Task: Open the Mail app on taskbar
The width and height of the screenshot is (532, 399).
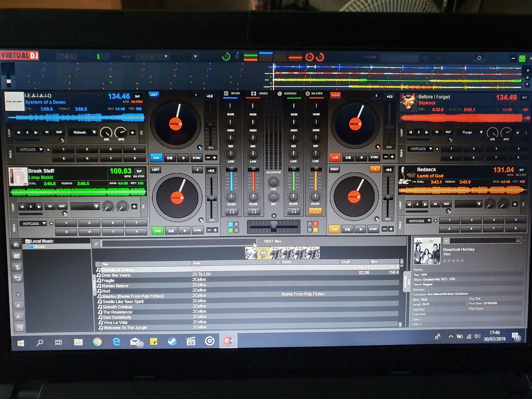Action: tap(136, 342)
